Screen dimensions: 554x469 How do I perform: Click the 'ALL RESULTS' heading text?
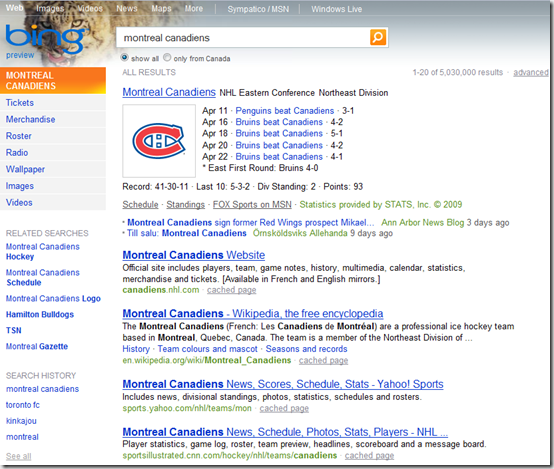tap(149, 72)
